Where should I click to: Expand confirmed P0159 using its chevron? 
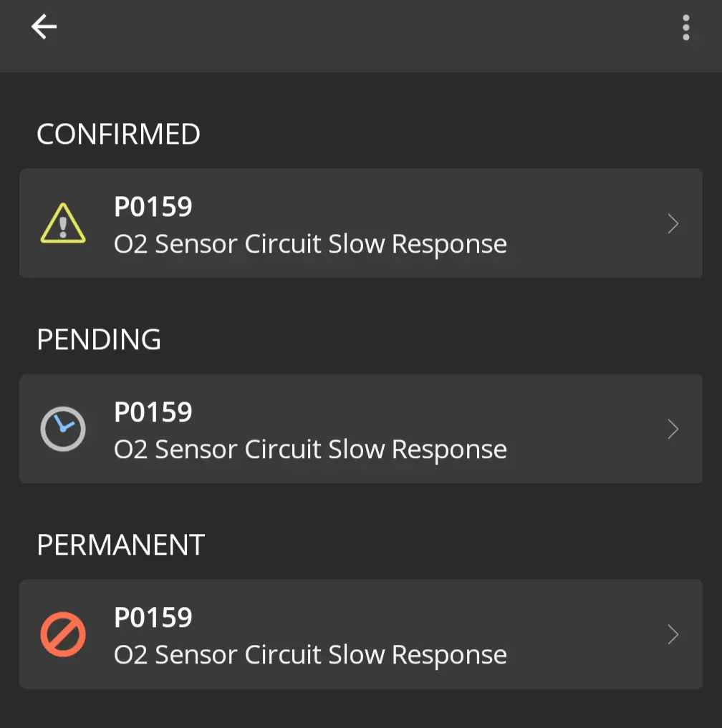tap(673, 224)
